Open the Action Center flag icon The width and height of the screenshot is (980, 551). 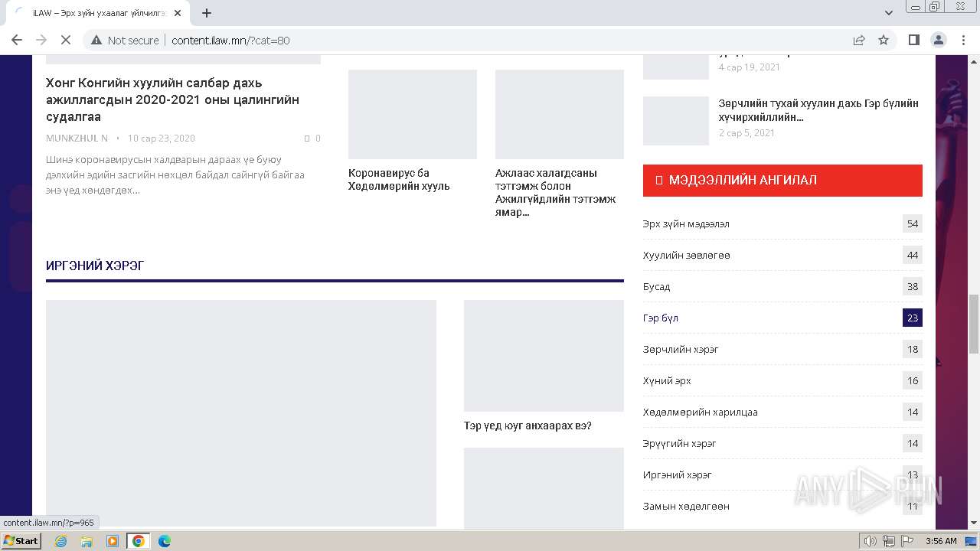pyautogui.click(x=906, y=541)
